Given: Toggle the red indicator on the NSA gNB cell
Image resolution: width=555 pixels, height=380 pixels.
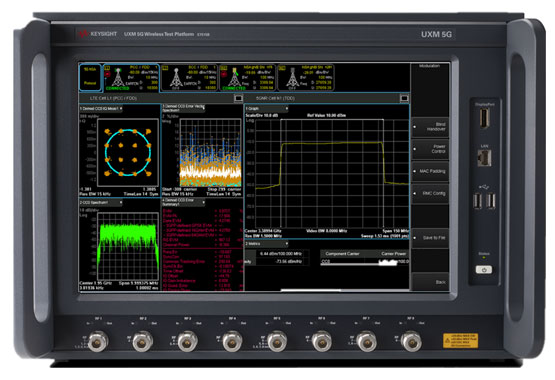Looking at the screenshot, I should (x=224, y=74).
